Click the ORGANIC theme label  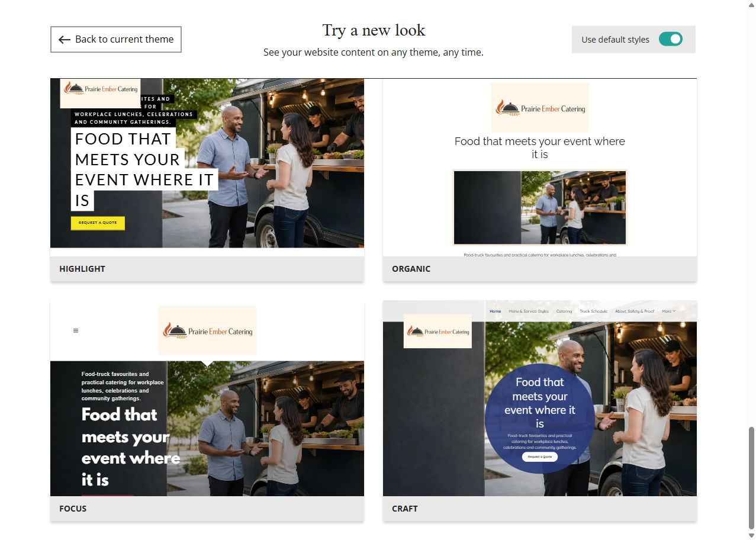coord(411,269)
